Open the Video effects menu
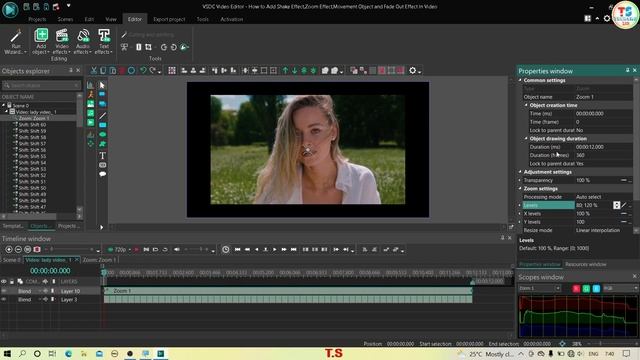The width and height of the screenshot is (640, 360). 62,41
